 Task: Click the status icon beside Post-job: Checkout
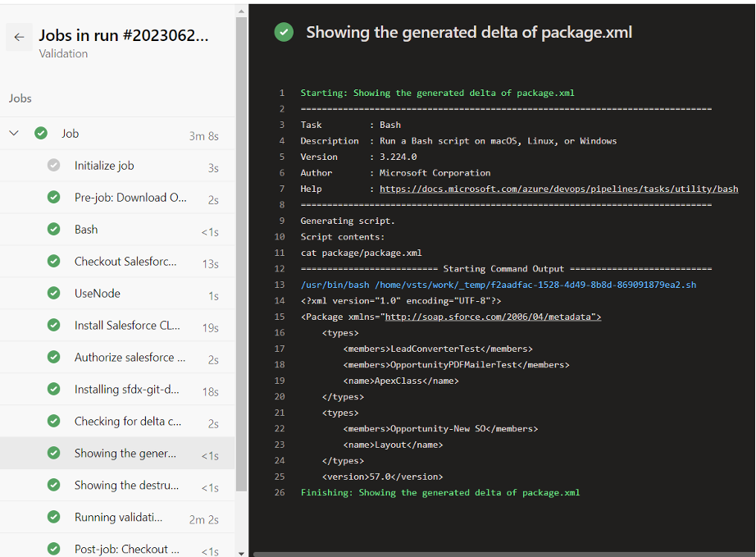[x=53, y=549]
